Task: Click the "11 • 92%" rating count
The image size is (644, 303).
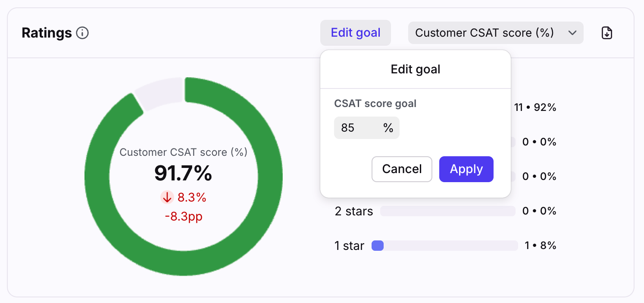Action: [535, 107]
